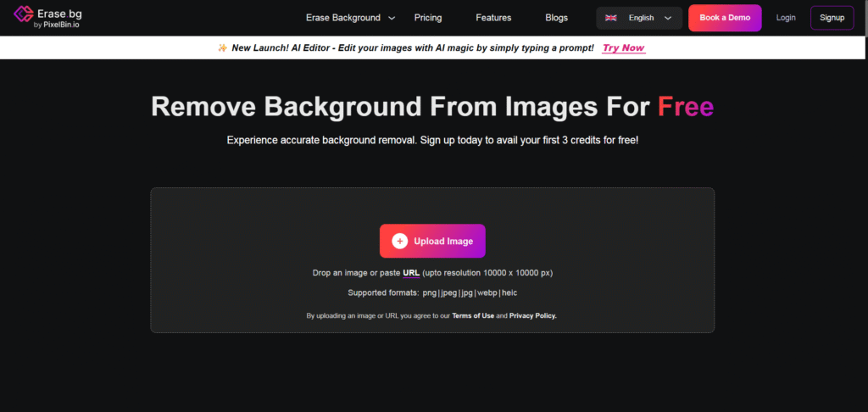
Task: Navigate to Blogs
Action: 556,18
